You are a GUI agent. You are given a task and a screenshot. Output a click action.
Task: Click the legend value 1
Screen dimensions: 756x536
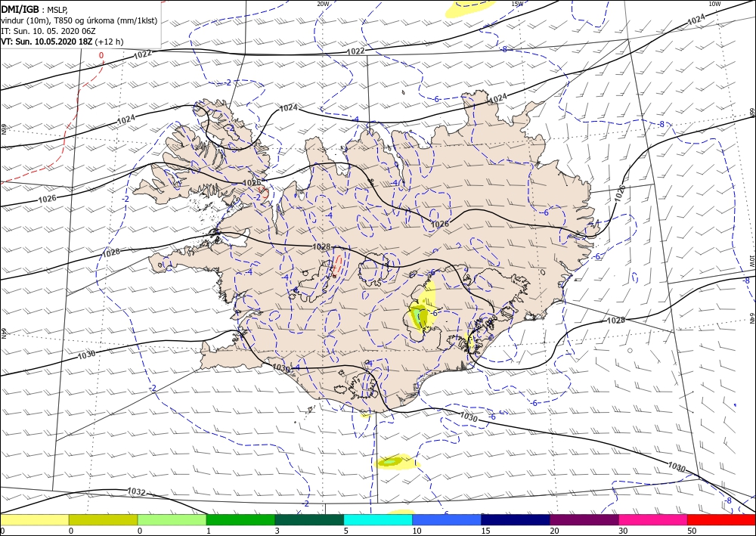coord(209,531)
